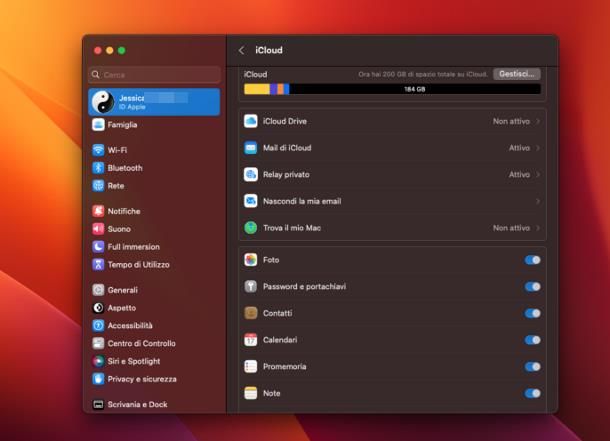Toggle the Note switch
Image resolution: width=610 pixels, height=441 pixels.
tap(532, 393)
